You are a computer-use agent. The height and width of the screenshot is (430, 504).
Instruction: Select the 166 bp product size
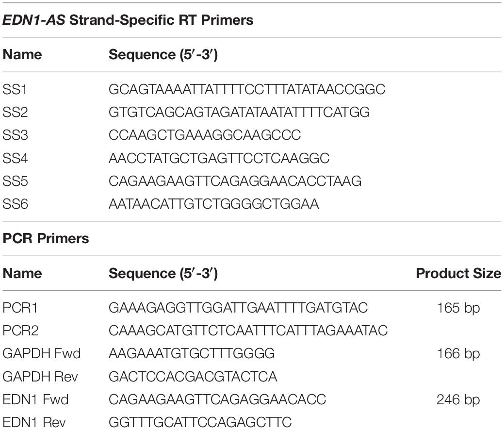pyautogui.click(x=458, y=353)
